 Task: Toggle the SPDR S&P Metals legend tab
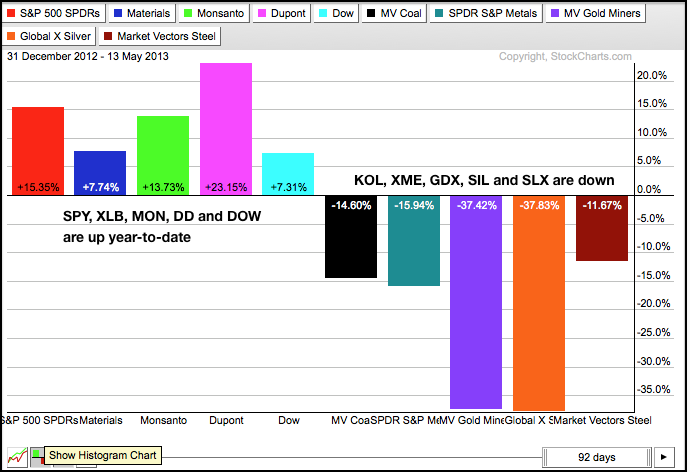coord(486,13)
